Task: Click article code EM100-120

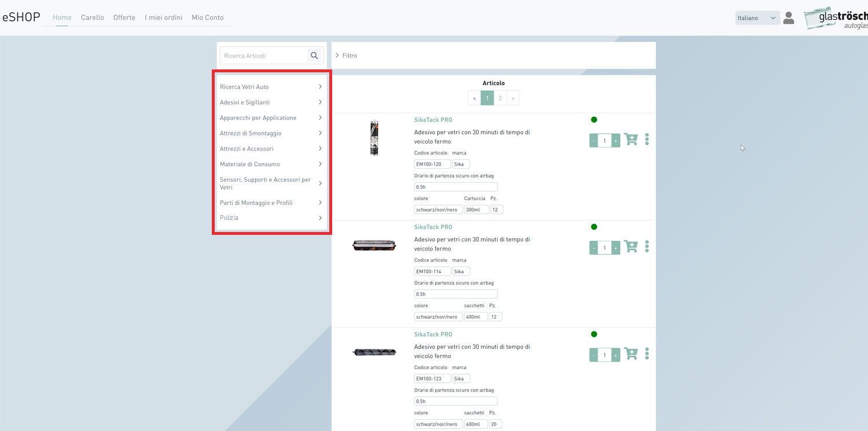Action: click(x=432, y=164)
